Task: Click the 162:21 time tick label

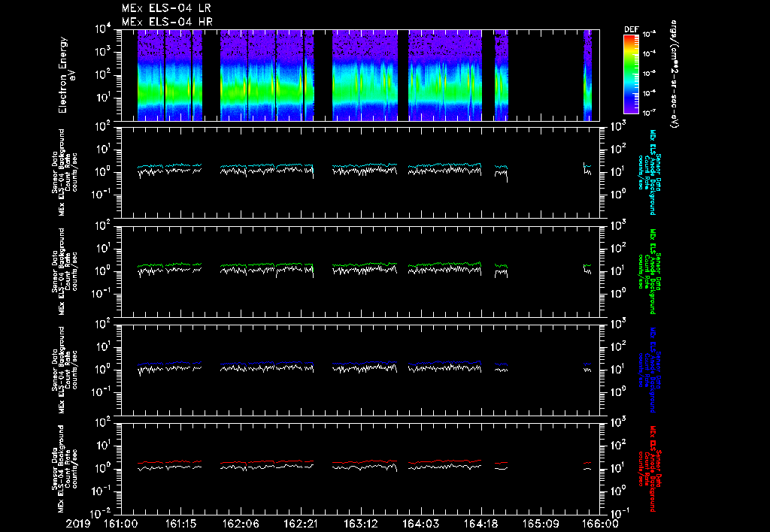Action: point(301,524)
